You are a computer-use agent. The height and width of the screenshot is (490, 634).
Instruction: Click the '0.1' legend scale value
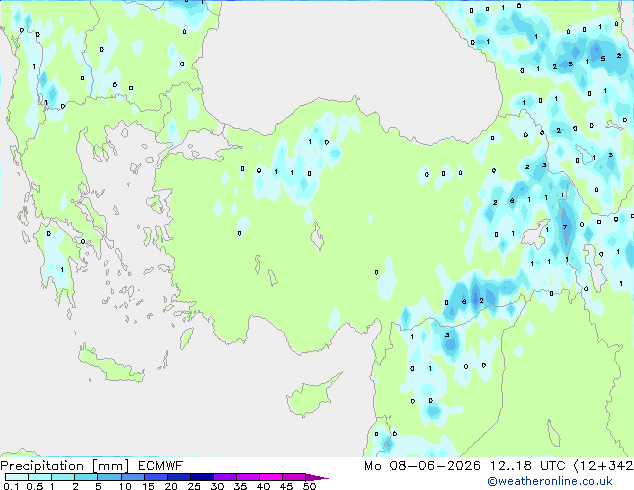(11, 486)
